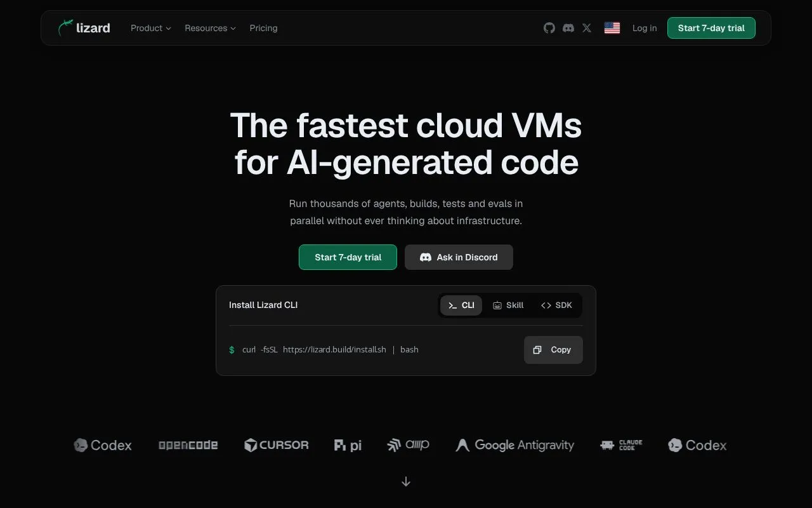This screenshot has width=812, height=508.
Task: Click the "Install Lizard CLI" label
Action: pos(263,305)
